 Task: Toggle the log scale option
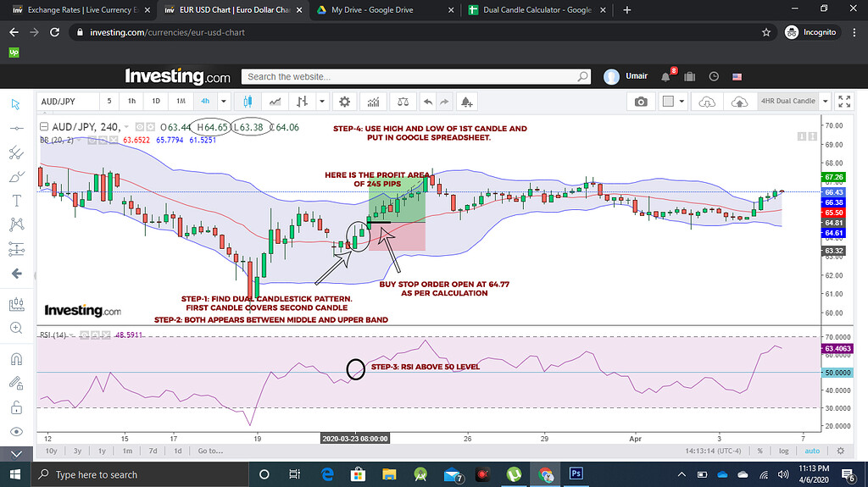784,451
